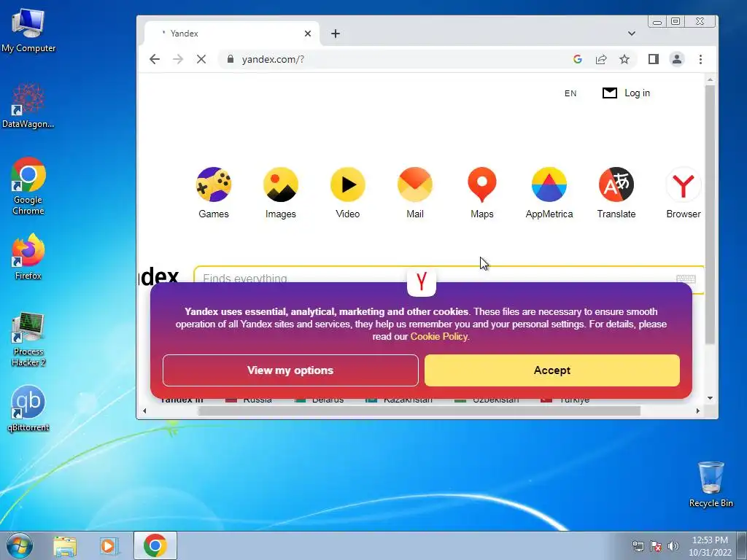Image resolution: width=747 pixels, height=560 pixels.
Task: Select My Computer desktop icon
Action: 28,29
